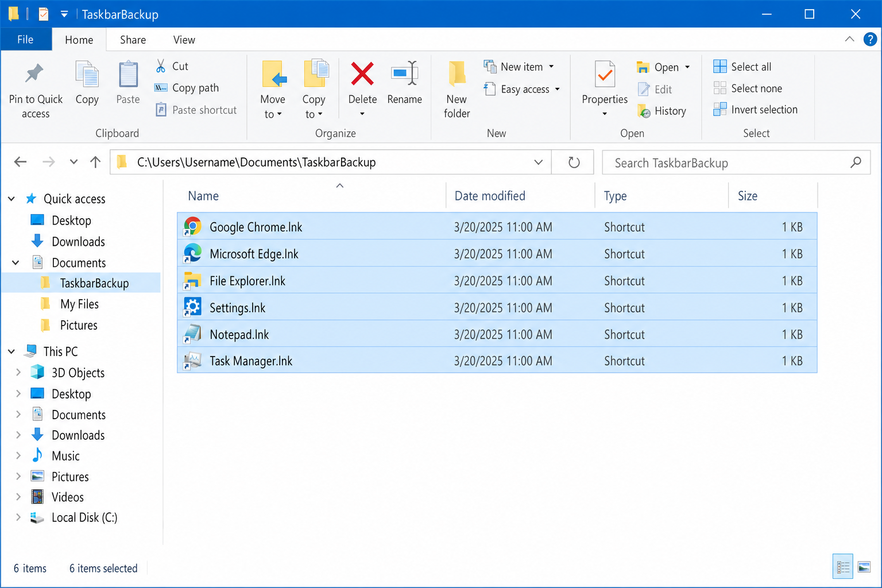The image size is (882, 588).
Task: Click the Cut scissors icon
Action: 161,66
